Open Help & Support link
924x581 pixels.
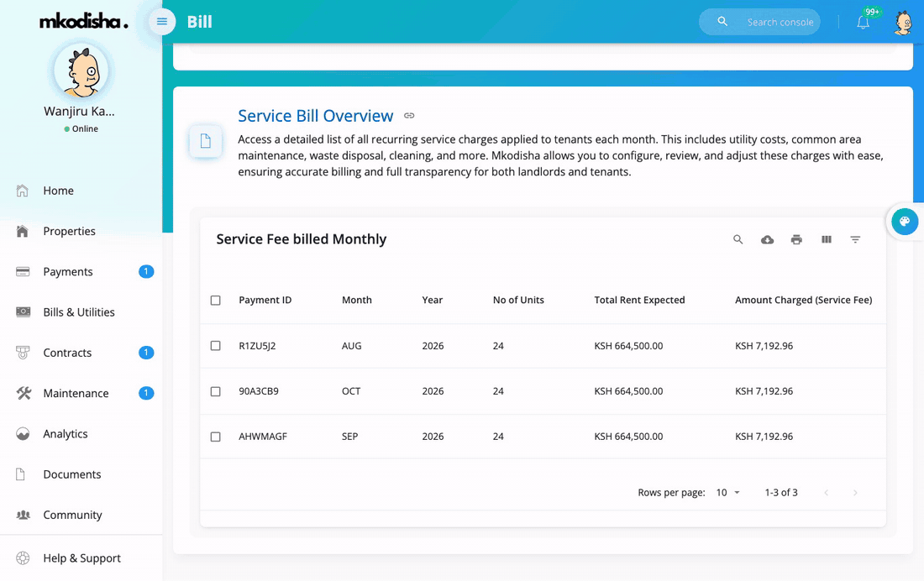82,558
